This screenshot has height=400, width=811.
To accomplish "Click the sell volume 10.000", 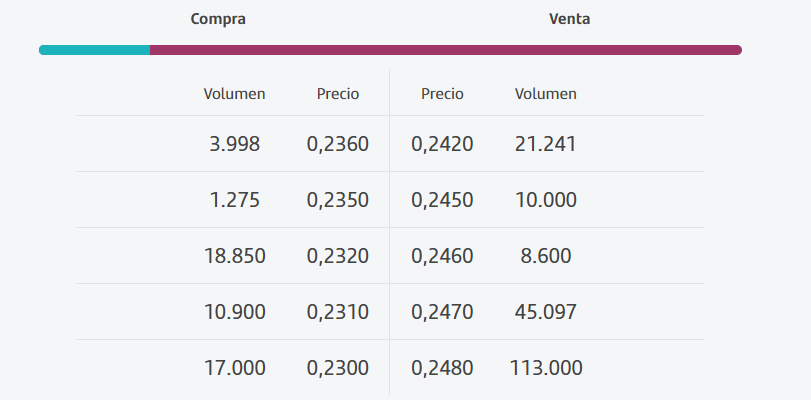I will 546,200.
